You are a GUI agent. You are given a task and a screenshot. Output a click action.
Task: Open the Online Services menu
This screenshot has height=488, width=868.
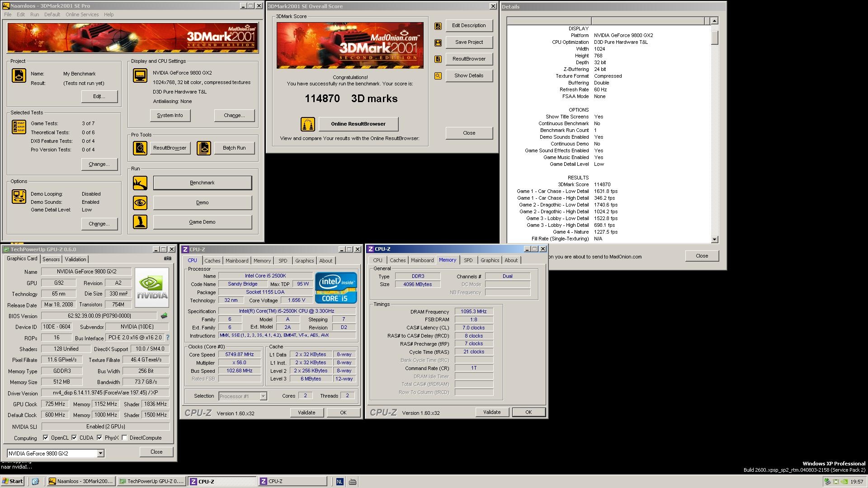pos(82,14)
